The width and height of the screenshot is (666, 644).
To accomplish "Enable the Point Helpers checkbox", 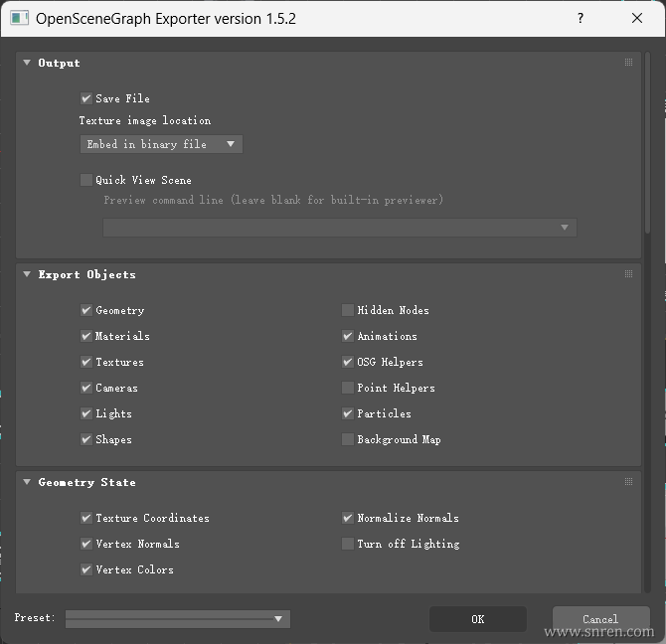I will [348, 388].
